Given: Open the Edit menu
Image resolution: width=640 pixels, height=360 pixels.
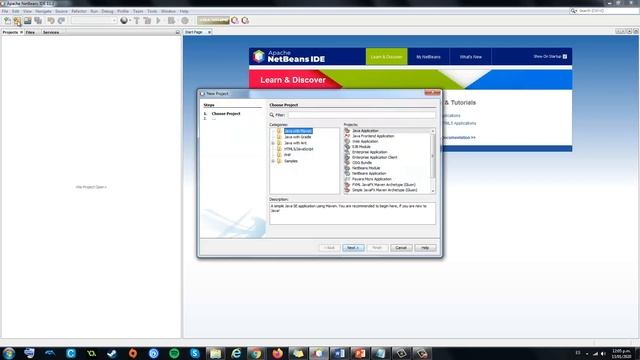Looking at the screenshot, I should 16,11.
